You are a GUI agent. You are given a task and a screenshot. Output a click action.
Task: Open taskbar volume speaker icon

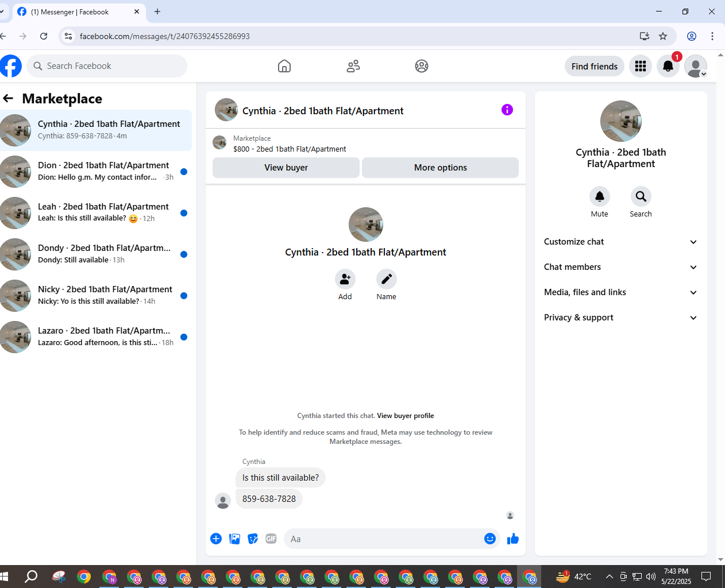click(651, 577)
